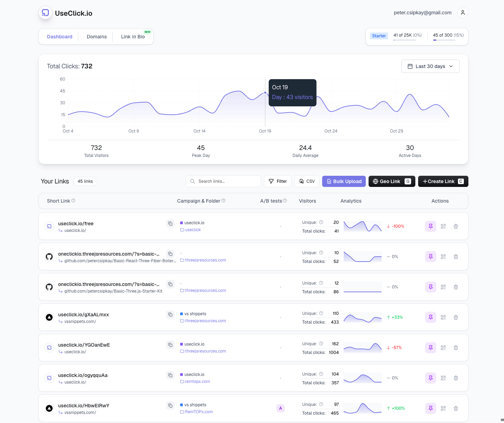Open the user account icon
The image size is (504, 423).
(x=462, y=12)
